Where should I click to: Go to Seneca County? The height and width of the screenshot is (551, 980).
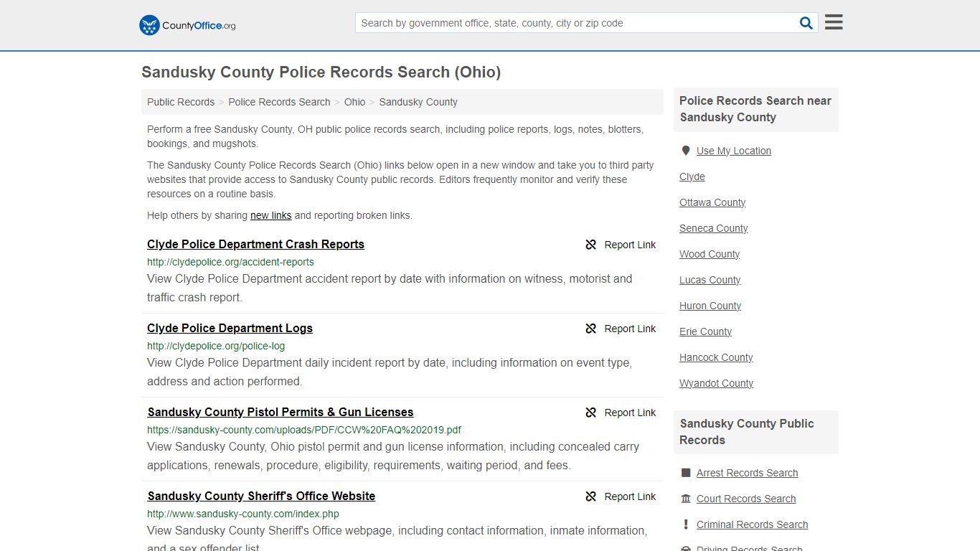pos(714,228)
